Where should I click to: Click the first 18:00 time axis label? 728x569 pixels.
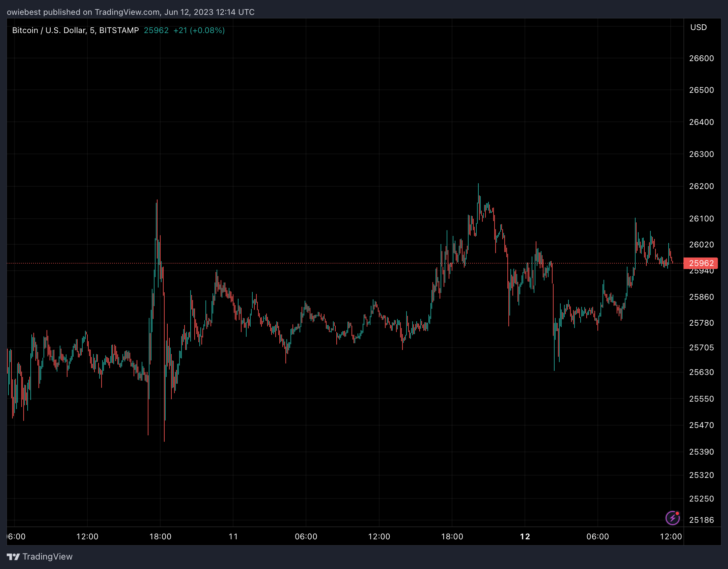[160, 537]
